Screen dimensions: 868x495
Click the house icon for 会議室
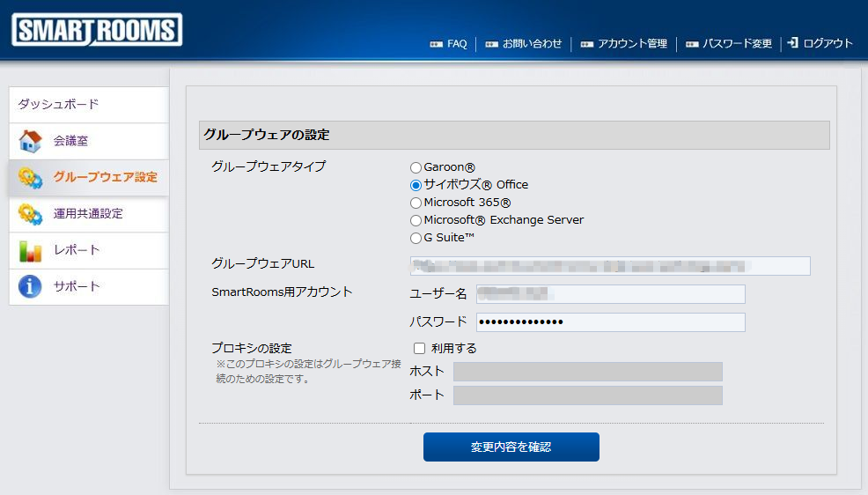(x=30, y=141)
